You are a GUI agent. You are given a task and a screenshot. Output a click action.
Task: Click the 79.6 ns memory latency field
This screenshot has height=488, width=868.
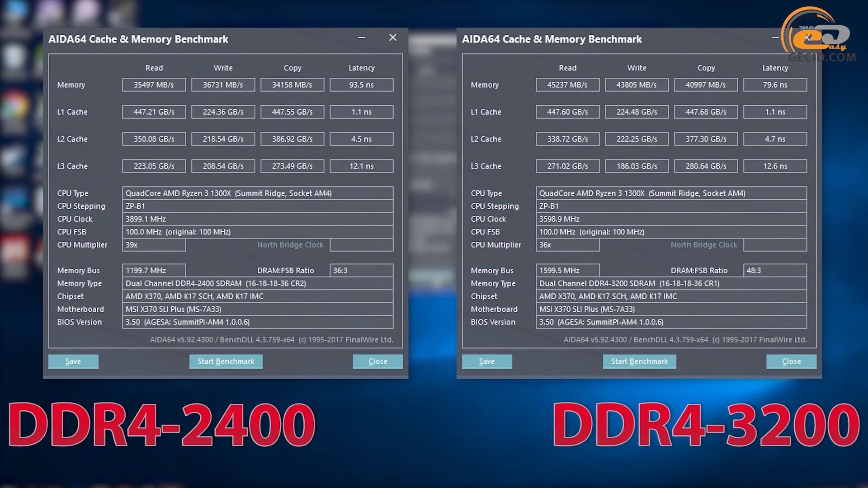(775, 85)
